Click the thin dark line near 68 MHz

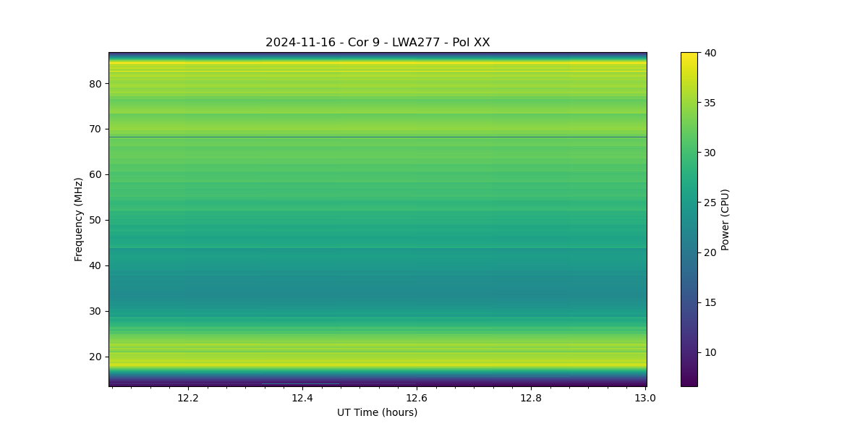click(378, 137)
